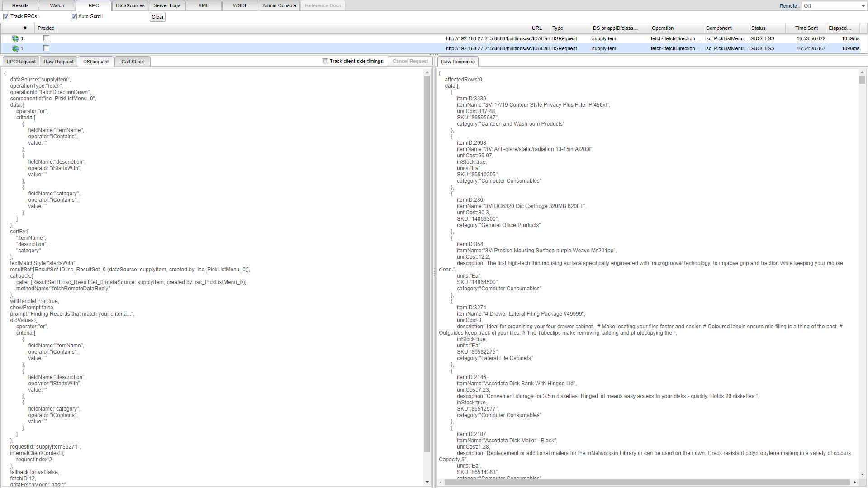Open the Remote dropdown
This screenshot has height=488, width=868.
click(834, 6)
